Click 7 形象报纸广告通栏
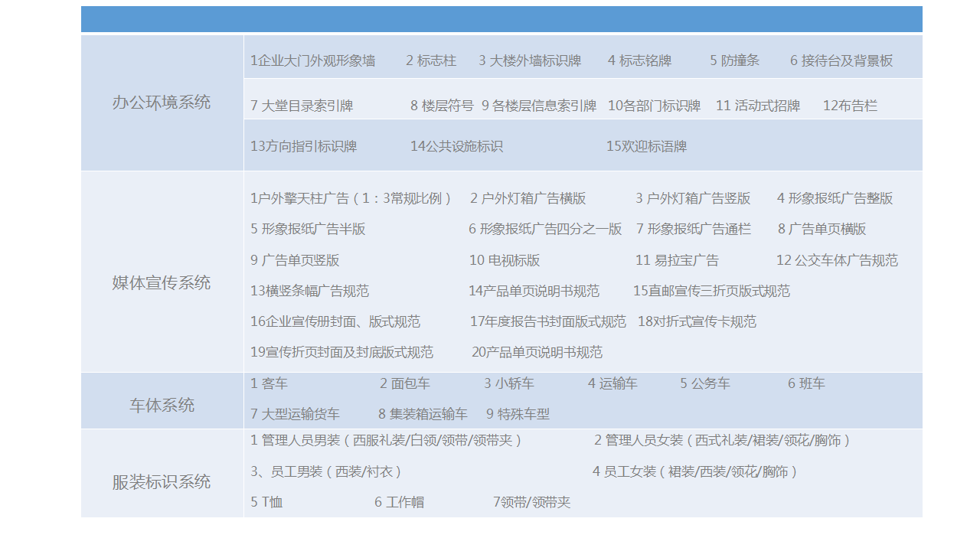The width and height of the screenshot is (980, 551). click(x=694, y=230)
